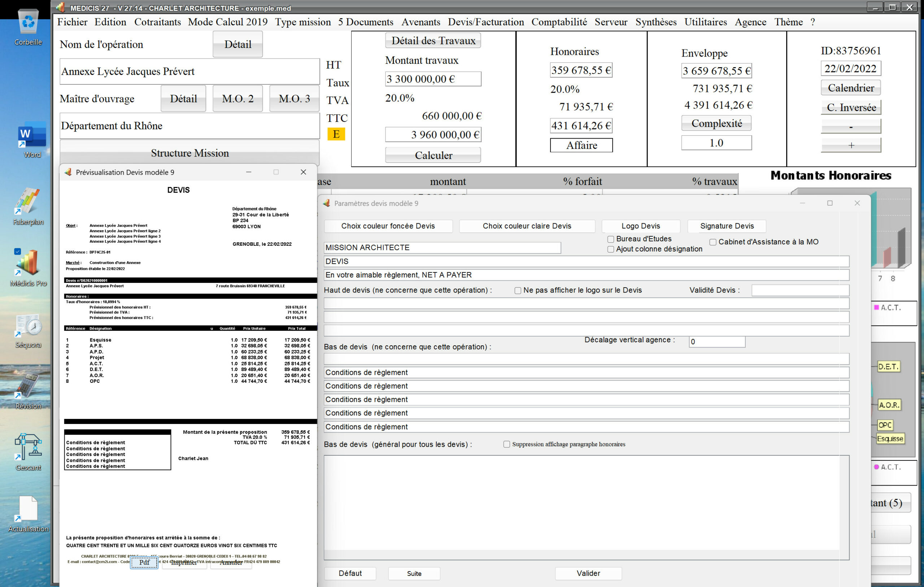
Task: Enable the Bureau d'Etudes checkbox
Action: coord(610,239)
